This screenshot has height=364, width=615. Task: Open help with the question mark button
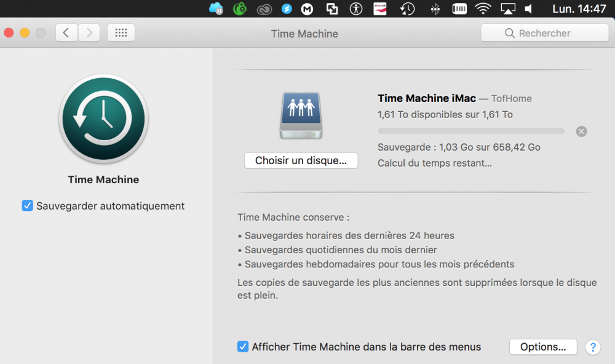point(593,347)
